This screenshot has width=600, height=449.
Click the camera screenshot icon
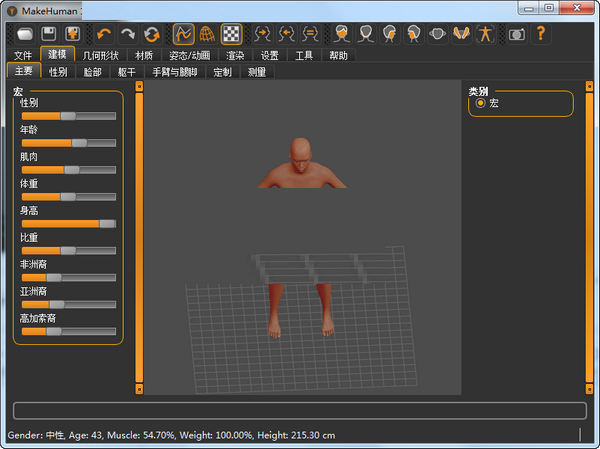(516, 34)
